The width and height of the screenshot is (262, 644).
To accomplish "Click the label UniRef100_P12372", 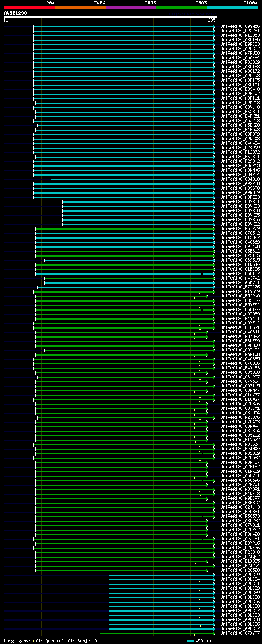I will click(240, 152).
